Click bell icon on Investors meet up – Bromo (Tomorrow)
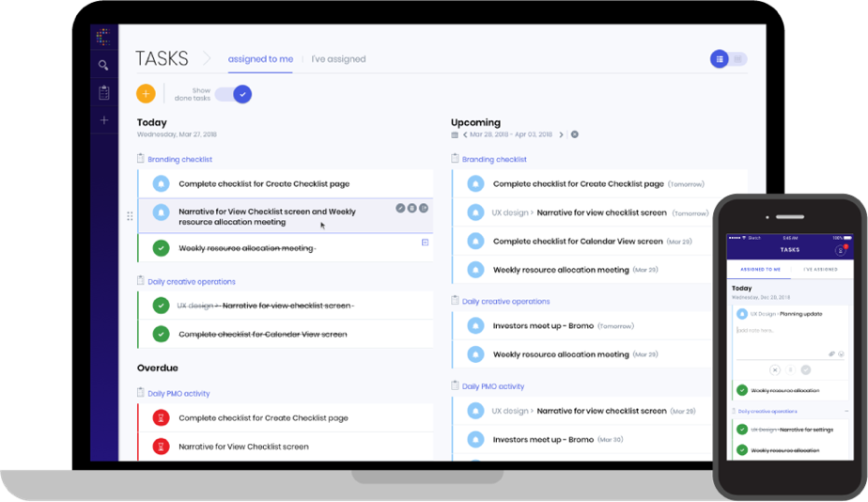868x502 pixels. click(475, 326)
